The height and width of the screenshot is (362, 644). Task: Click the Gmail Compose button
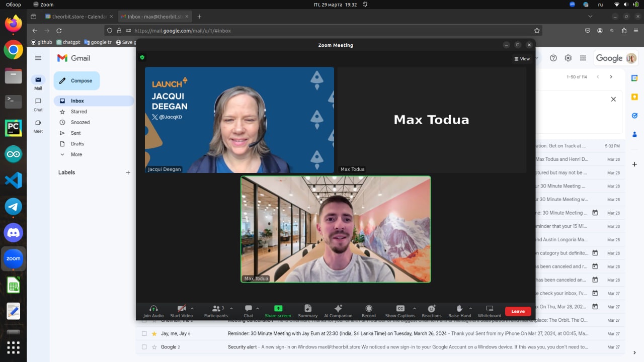pyautogui.click(x=77, y=80)
